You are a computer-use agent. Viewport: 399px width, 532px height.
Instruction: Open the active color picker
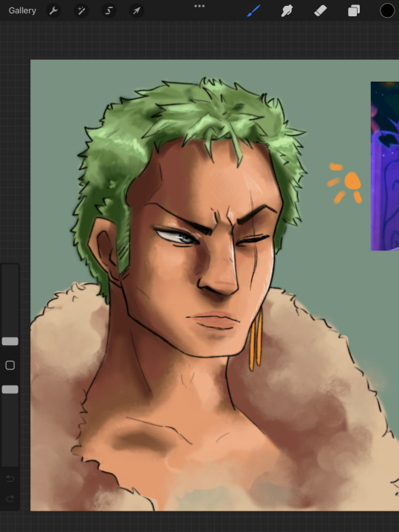tap(387, 10)
